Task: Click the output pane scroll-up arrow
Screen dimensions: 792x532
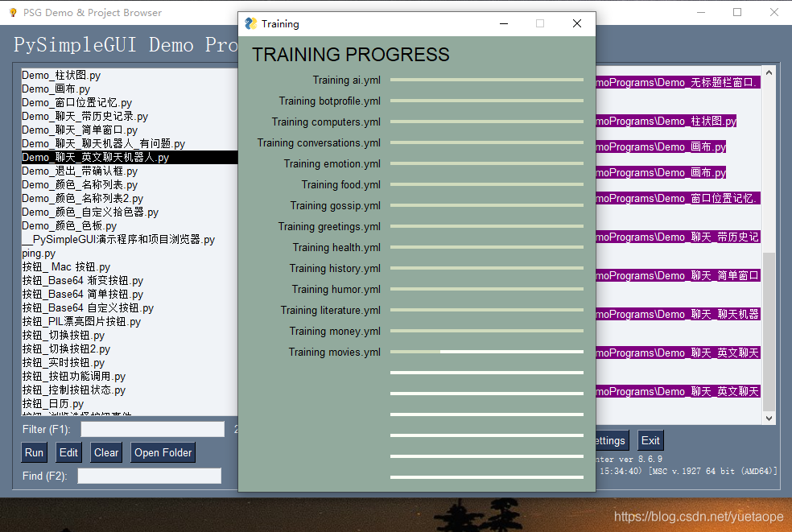Action: [769, 72]
